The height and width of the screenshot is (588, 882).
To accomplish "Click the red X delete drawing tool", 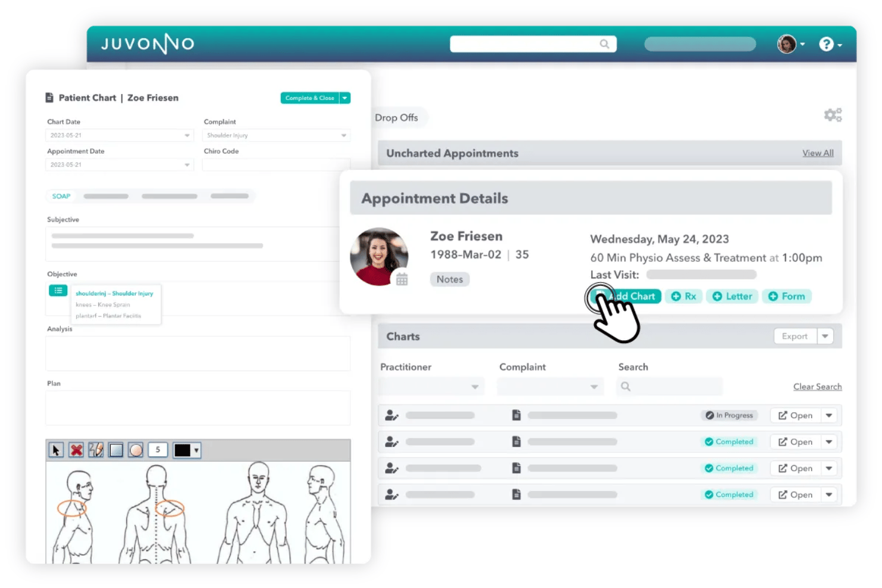I will (x=76, y=450).
